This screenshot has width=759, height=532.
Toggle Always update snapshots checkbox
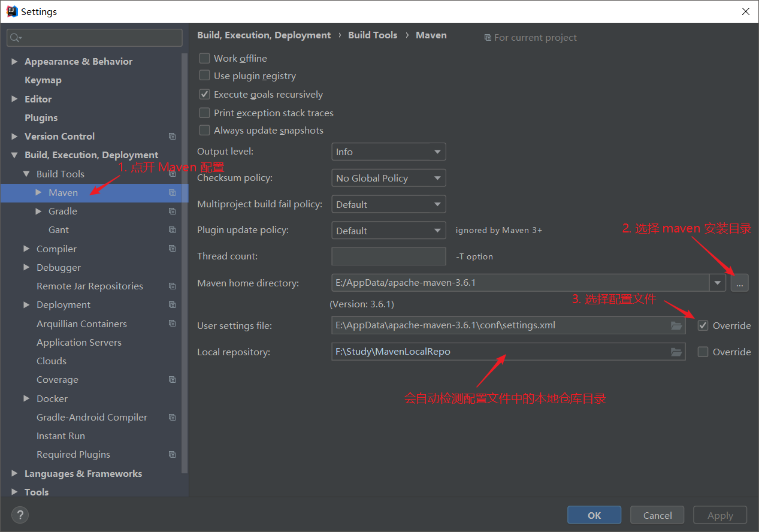[204, 130]
